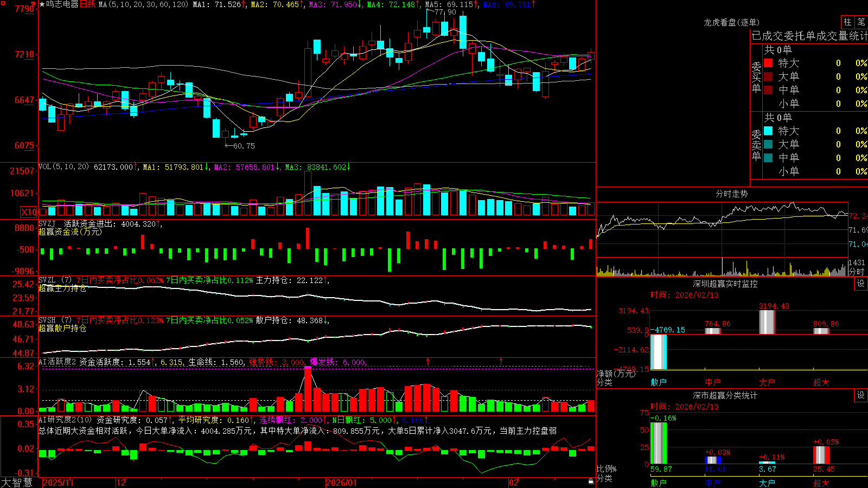The image size is (868, 488).
Task: Click the 60.75 low price label
Action: point(244,146)
